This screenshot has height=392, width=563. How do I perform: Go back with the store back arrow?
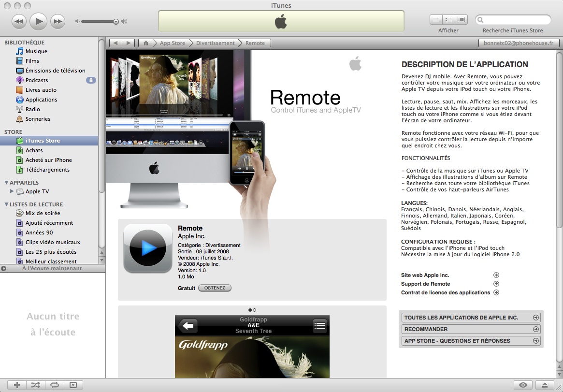pyautogui.click(x=115, y=43)
